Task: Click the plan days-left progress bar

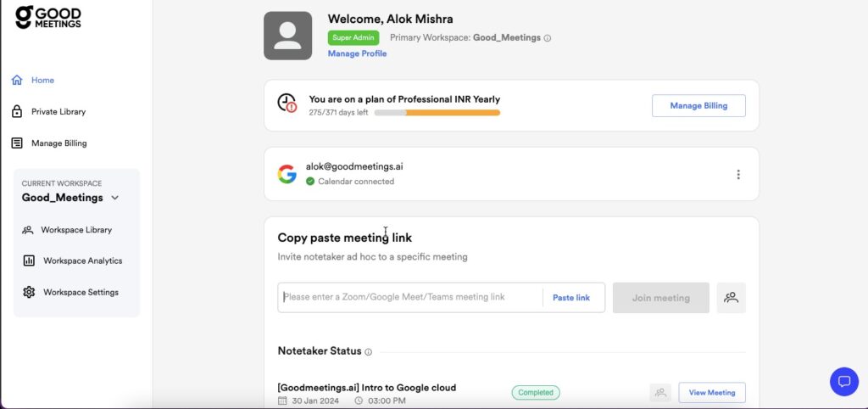Action: (x=437, y=112)
